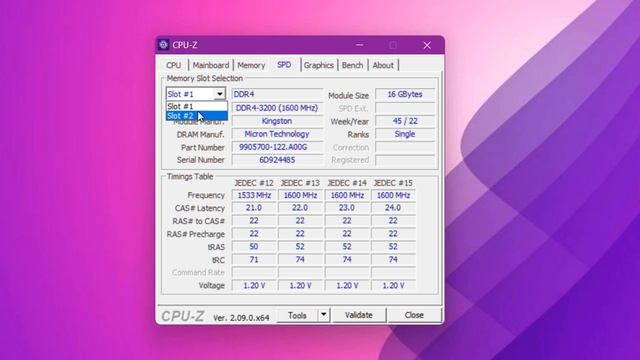Click the JEDEC #15 column header
The width and height of the screenshot is (640, 360).
click(393, 183)
